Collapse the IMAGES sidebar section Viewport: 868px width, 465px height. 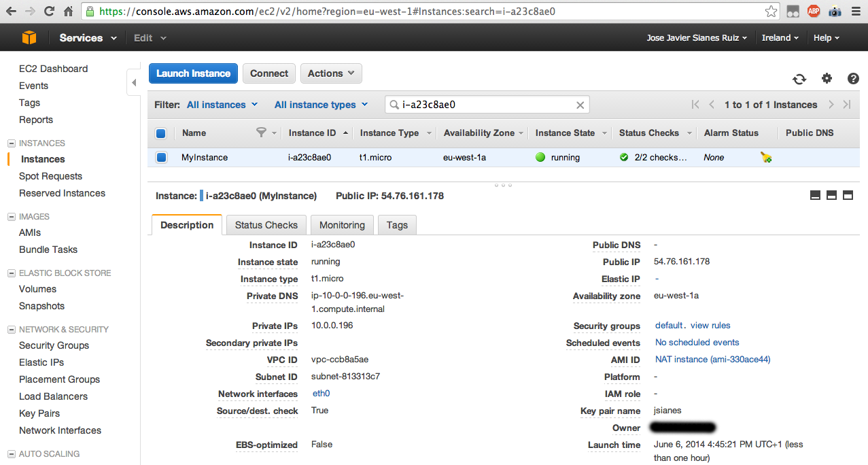[x=11, y=217]
